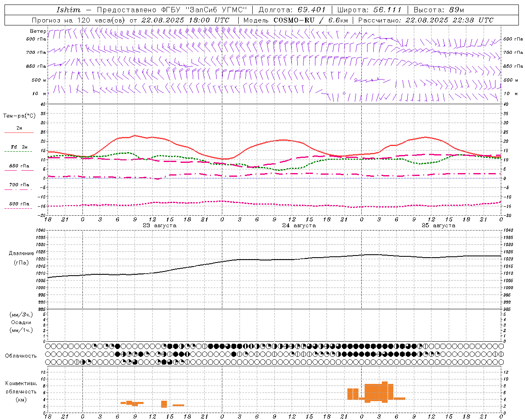Click the 24 августа date label

click(x=299, y=226)
